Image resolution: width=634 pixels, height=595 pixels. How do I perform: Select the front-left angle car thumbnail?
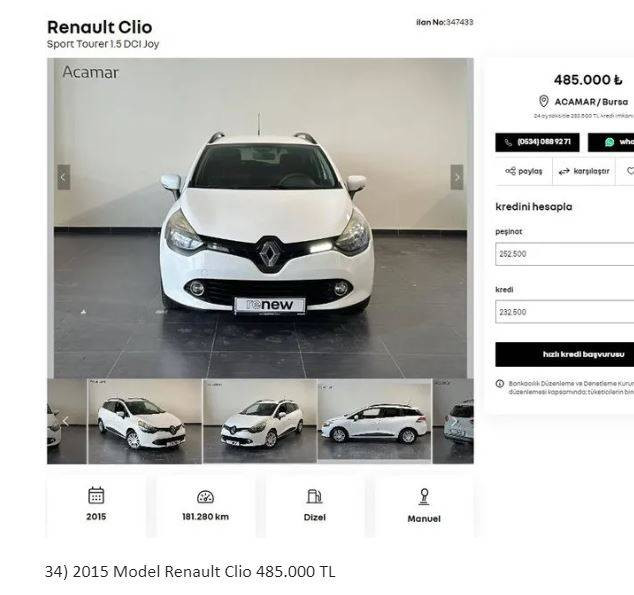pos(260,421)
